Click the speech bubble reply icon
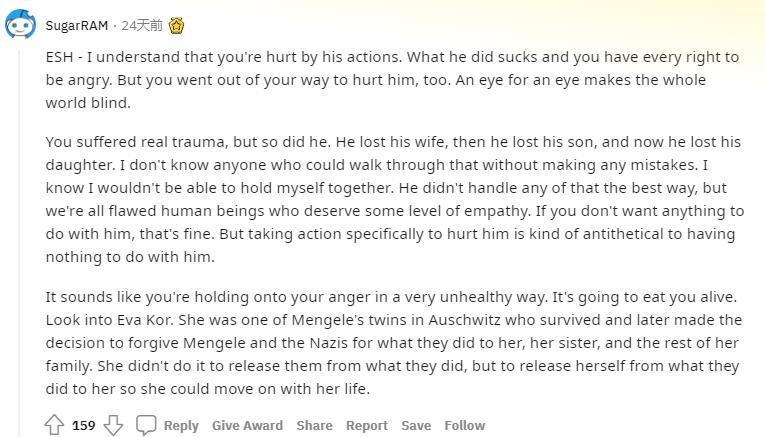This screenshot has width=765, height=437. tap(146, 425)
